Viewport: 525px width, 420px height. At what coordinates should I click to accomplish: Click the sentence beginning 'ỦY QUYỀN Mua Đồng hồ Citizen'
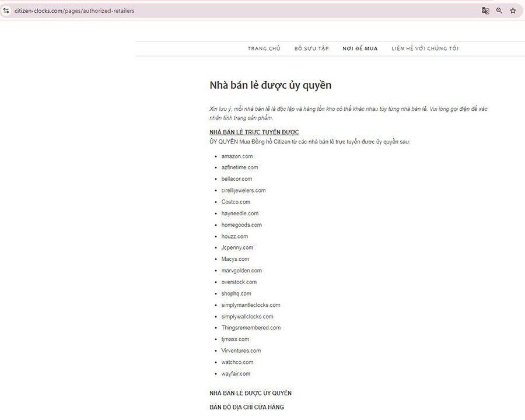(x=310, y=142)
